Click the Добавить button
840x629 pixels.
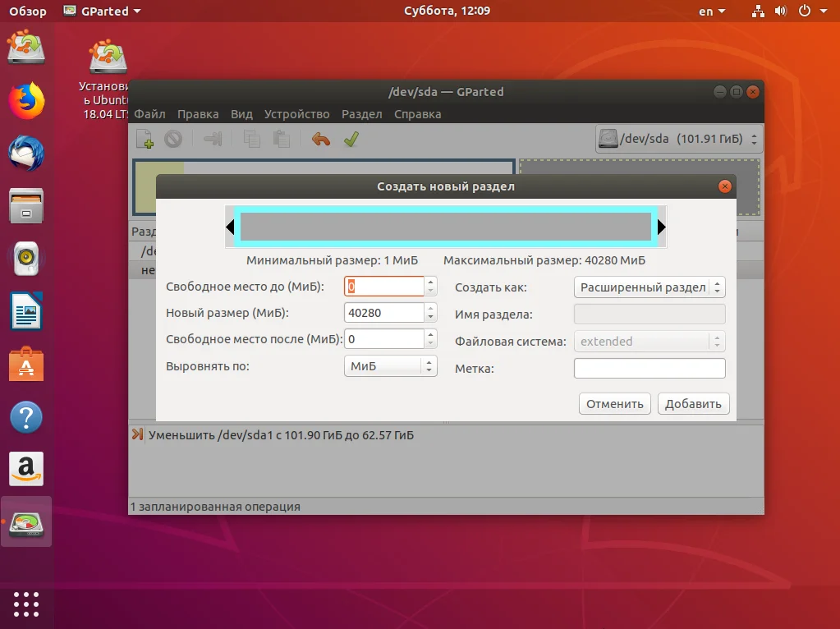click(693, 404)
